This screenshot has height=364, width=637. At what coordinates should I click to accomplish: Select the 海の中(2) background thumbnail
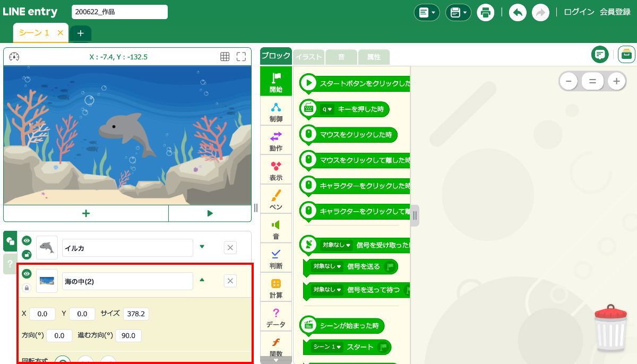pos(47,281)
